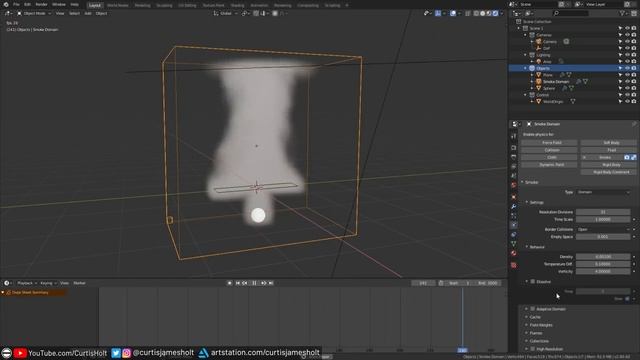Collapse the Scene 1 collection
Viewport: 640px width, 360px height.
click(519, 29)
